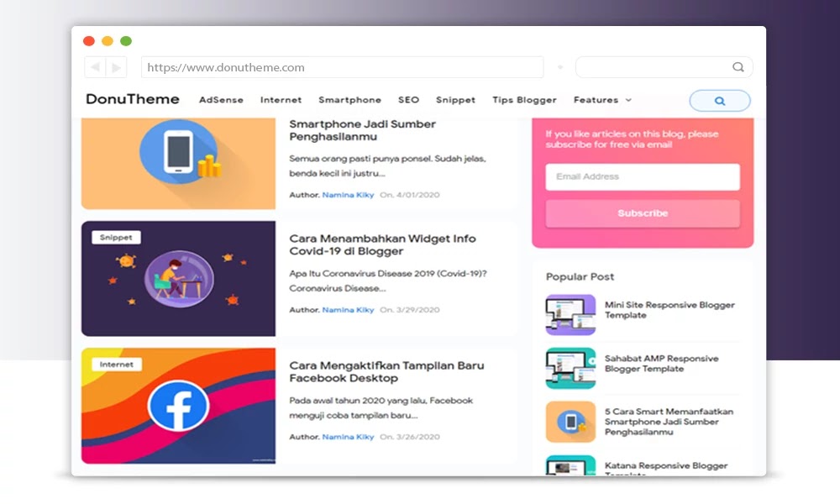Image resolution: width=840 pixels, height=504 pixels.
Task: Open Mini Site Responsive Blogger Template link
Action: (669, 310)
